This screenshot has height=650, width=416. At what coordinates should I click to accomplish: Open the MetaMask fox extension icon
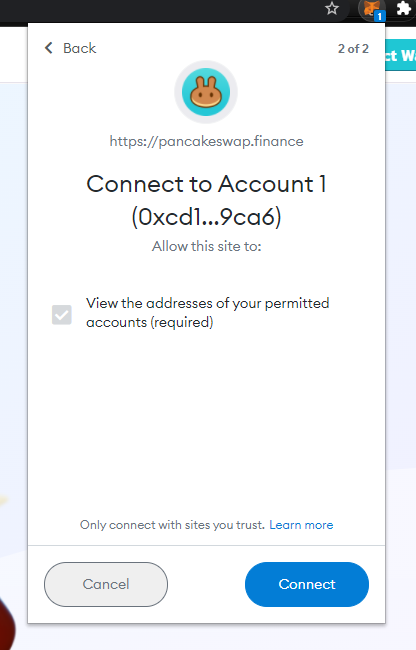(x=371, y=9)
